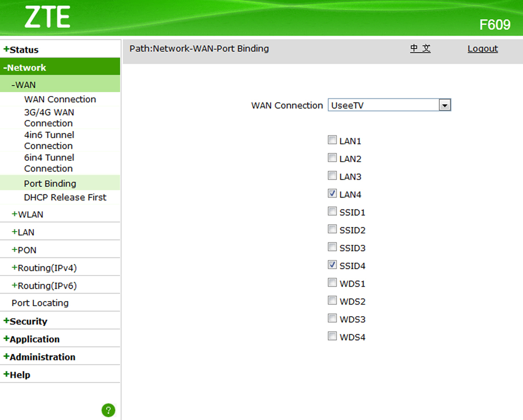
Task: Uncheck the LAN4 checkbox
Action: point(332,194)
